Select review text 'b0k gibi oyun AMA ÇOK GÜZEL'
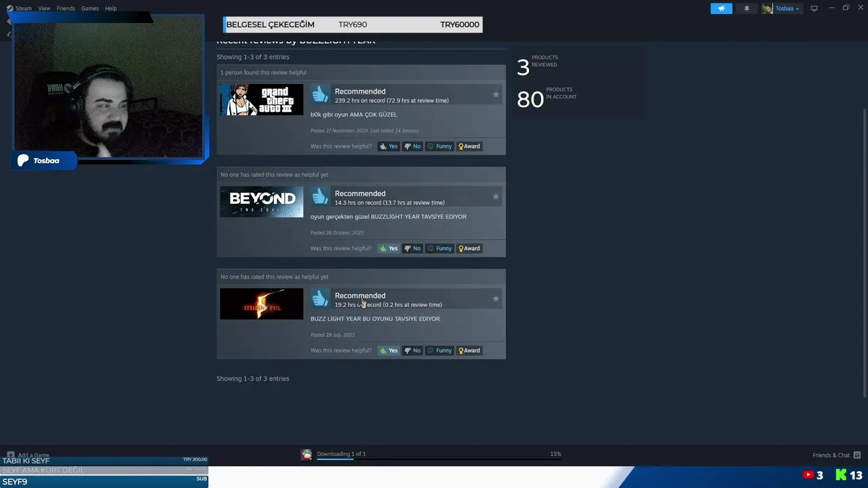This screenshot has height=488, width=868. coord(354,115)
